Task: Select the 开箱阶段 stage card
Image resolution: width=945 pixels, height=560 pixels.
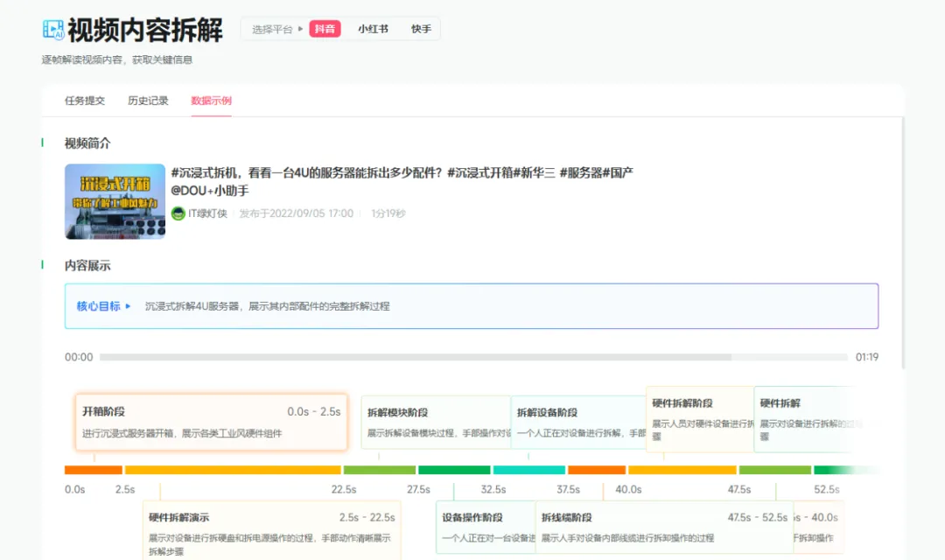Action: point(212,422)
